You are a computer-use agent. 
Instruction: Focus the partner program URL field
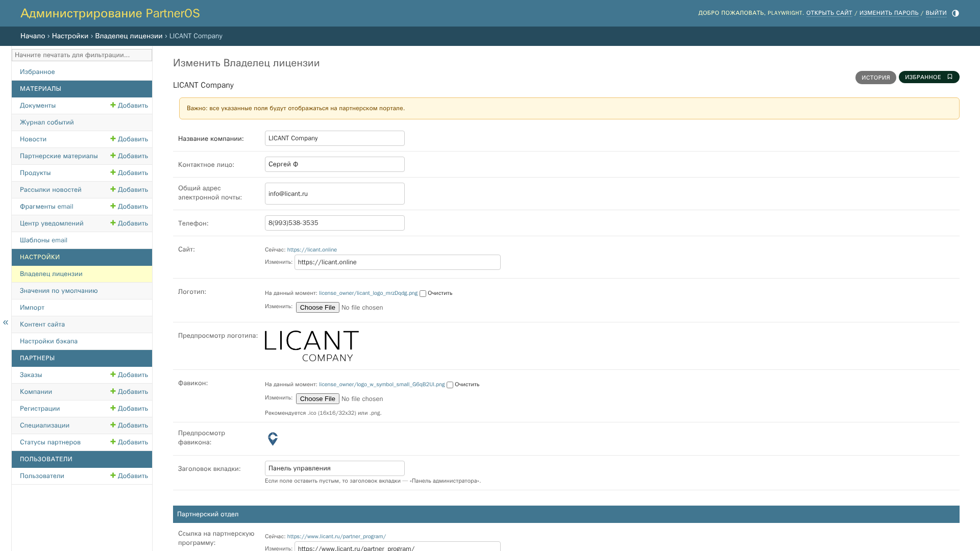pos(398,546)
